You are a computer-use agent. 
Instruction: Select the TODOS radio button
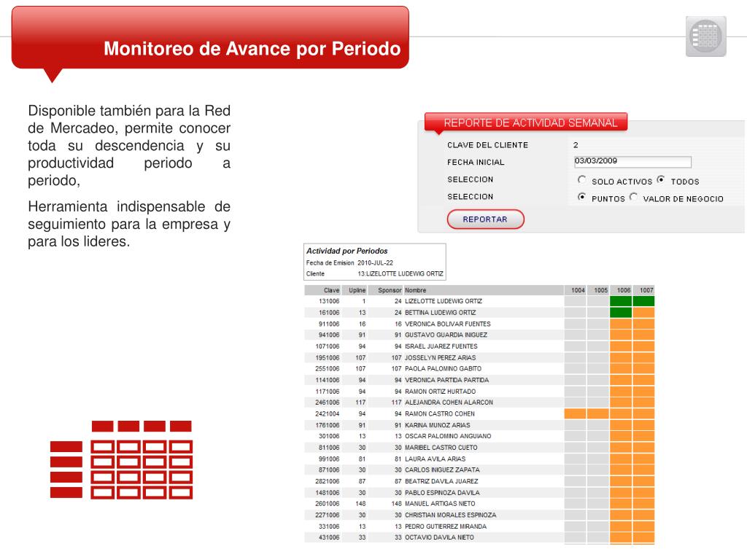(x=661, y=179)
